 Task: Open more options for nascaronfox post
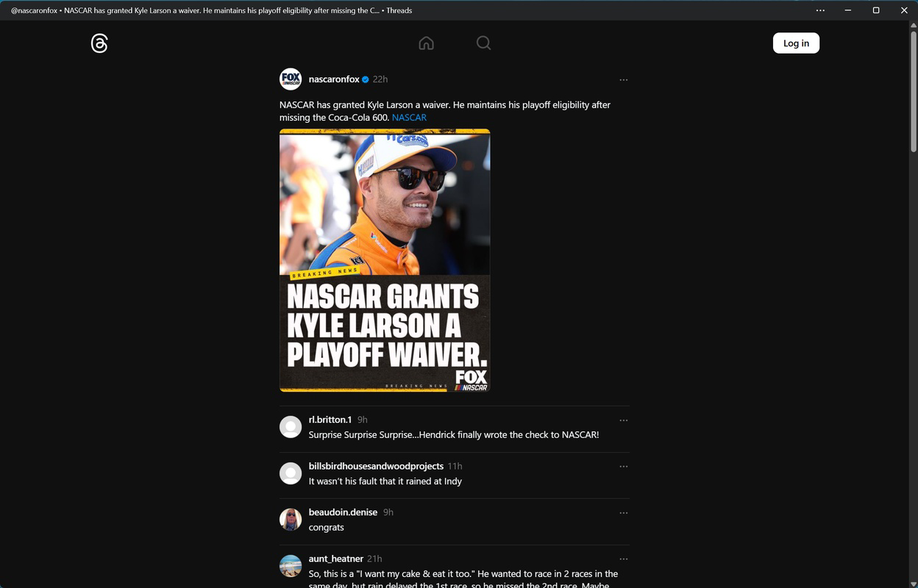click(x=623, y=79)
